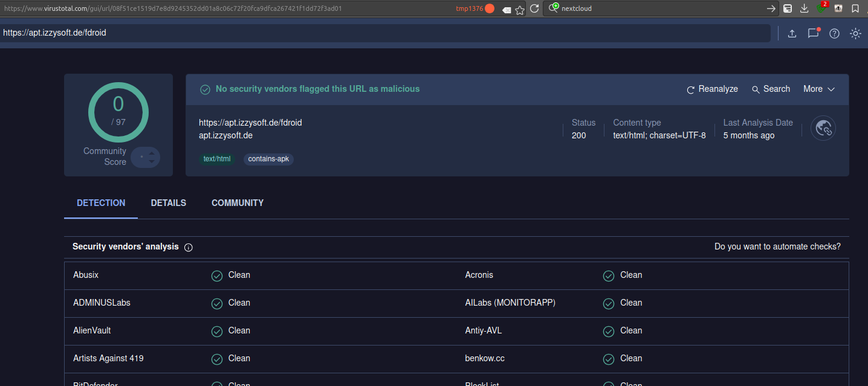Toggle the light/dark theme sun icon
The image size is (868, 386).
tap(855, 34)
